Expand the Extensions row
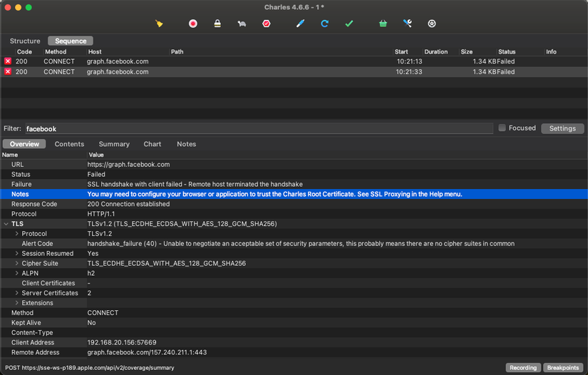Screen dimensions: 588x375 point(17,303)
